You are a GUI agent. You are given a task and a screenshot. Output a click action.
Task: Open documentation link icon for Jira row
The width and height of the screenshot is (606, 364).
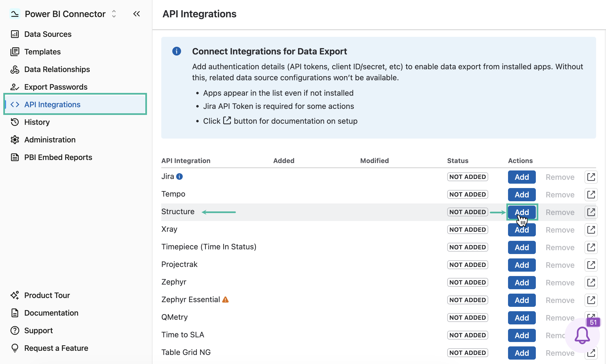591,177
